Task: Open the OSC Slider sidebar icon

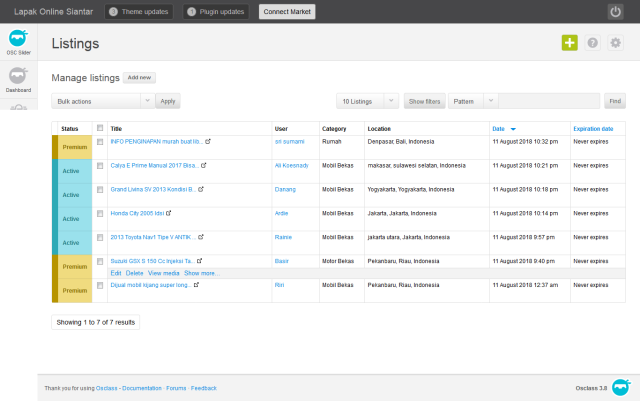Action: pyautogui.click(x=18, y=45)
